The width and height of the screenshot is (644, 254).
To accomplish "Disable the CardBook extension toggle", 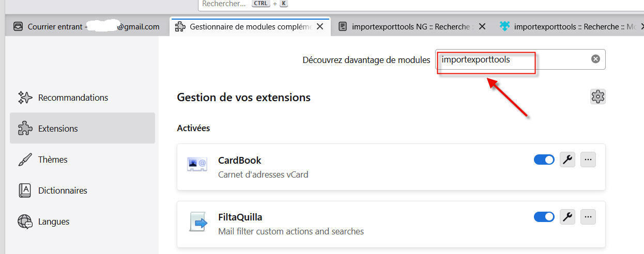I will point(544,160).
